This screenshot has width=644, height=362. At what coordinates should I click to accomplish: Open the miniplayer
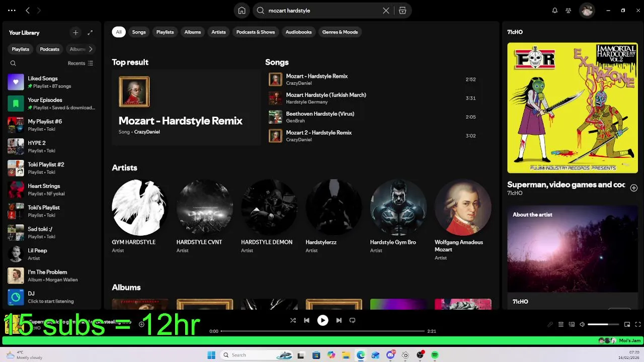(627, 324)
